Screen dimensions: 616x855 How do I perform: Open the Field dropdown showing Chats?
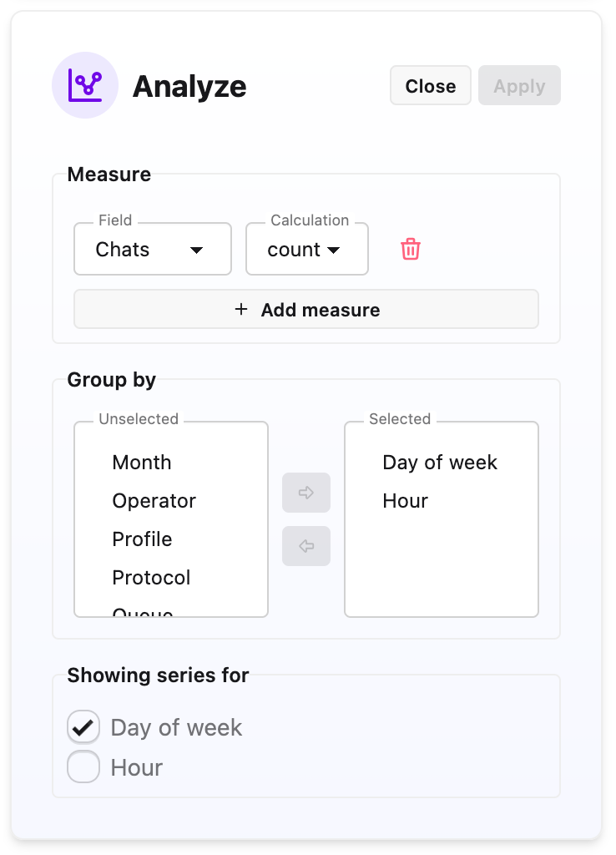point(153,249)
